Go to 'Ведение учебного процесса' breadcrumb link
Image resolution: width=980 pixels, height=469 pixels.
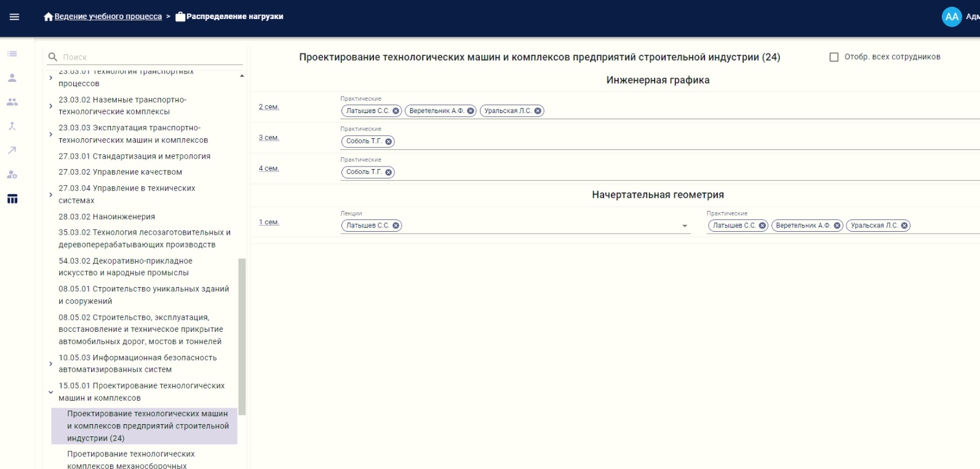coord(108,17)
